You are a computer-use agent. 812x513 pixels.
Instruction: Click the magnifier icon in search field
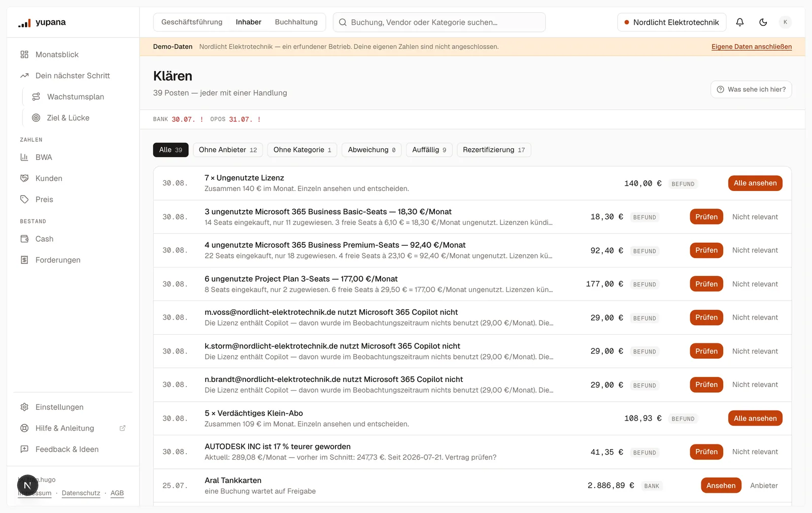tap(343, 22)
